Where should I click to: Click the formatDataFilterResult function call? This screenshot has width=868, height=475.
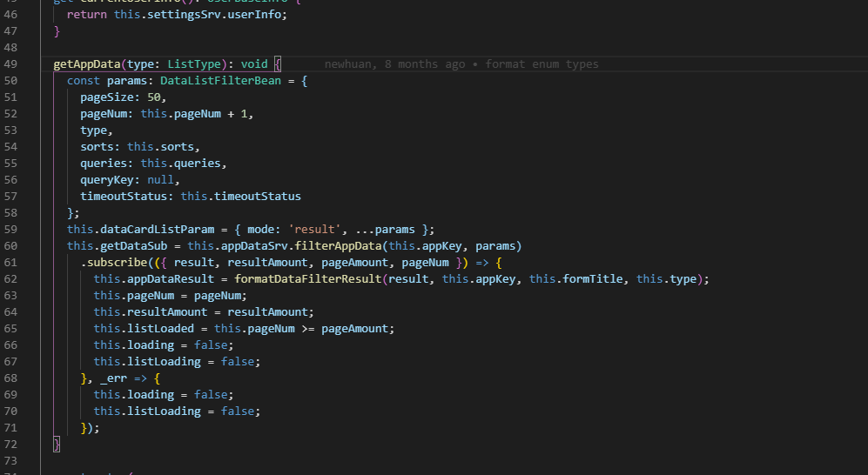308,279
